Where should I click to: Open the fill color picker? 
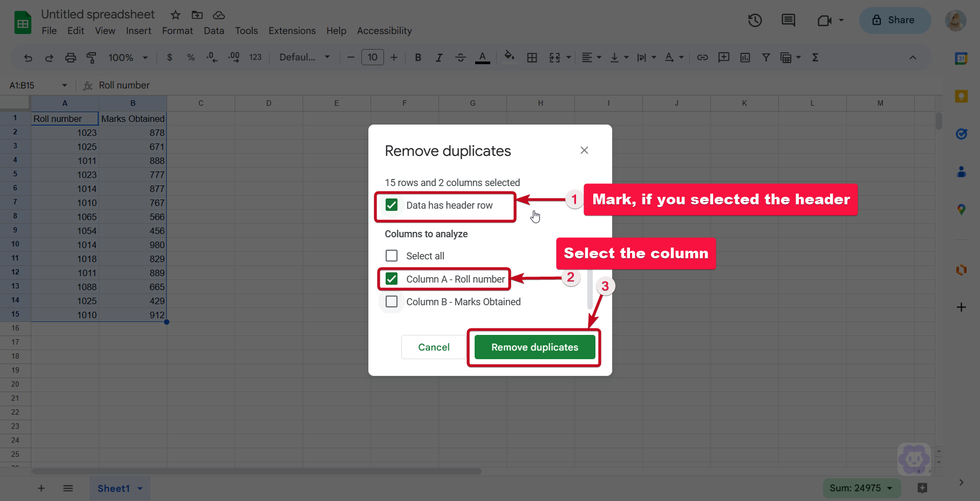coord(509,56)
